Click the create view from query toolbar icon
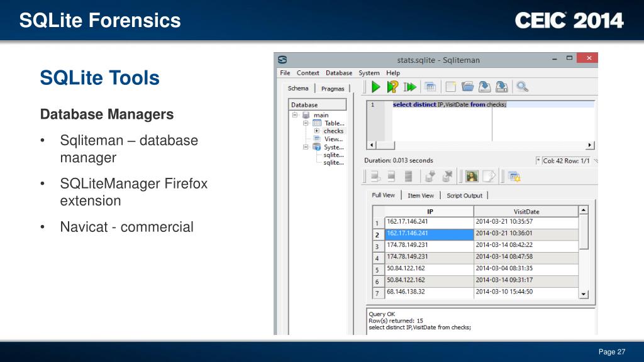Image resolution: width=644 pixels, height=362 pixels. 430,87
